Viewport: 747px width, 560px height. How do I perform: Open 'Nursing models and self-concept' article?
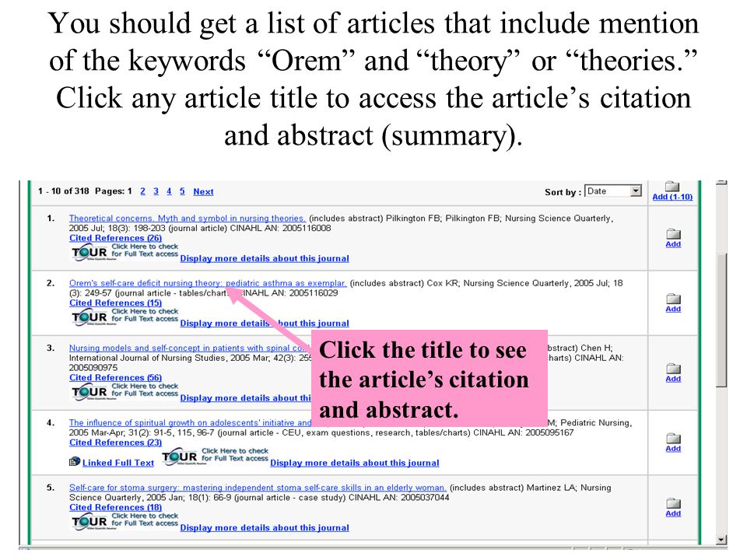pos(190,348)
